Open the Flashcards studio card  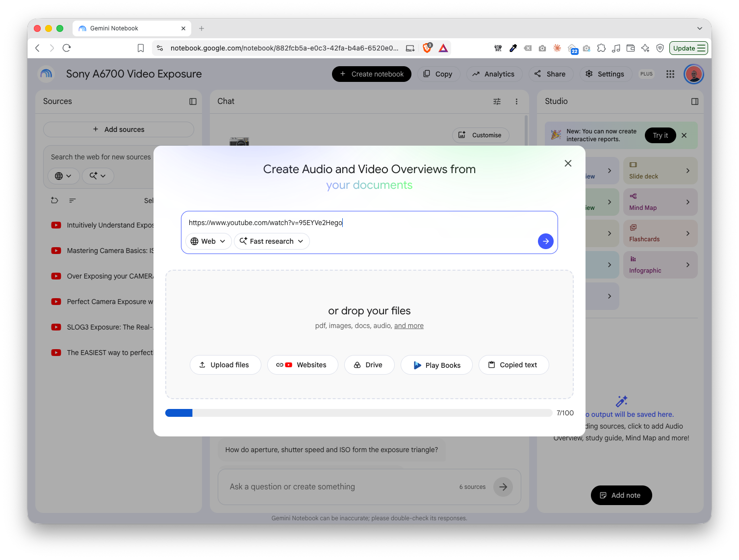(x=660, y=233)
